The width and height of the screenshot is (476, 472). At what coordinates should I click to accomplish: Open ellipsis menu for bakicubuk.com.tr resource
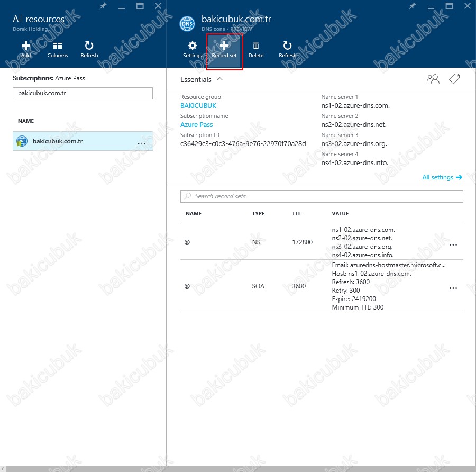141,143
